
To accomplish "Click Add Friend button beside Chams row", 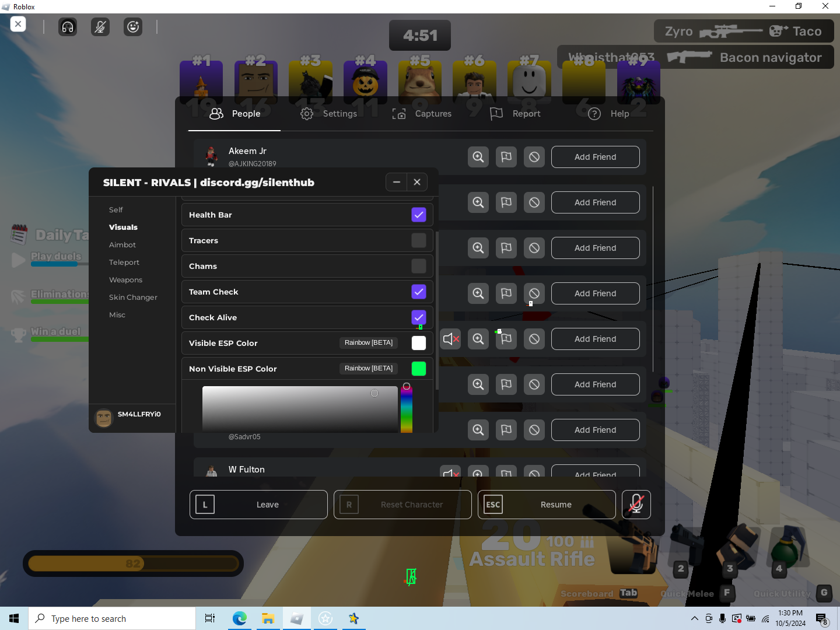I will coord(595,248).
